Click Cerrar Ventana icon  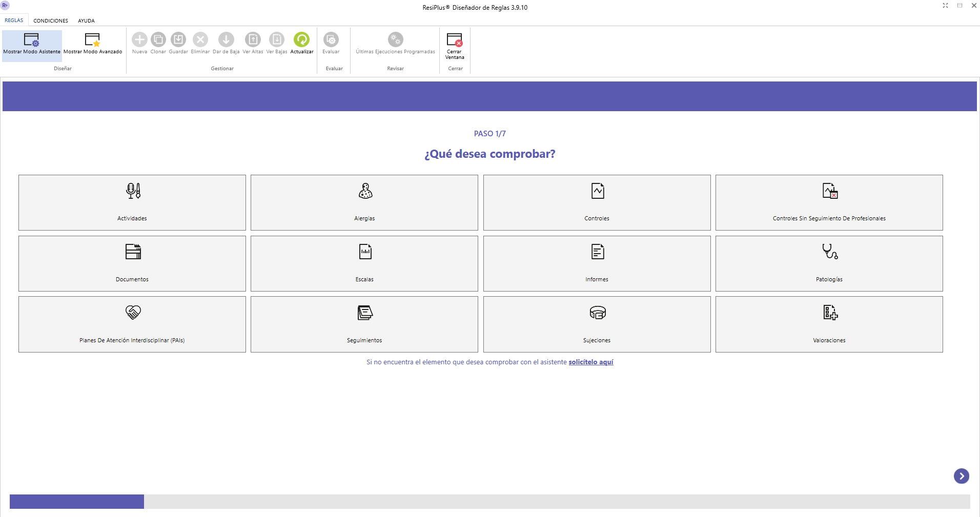click(455, 39)
